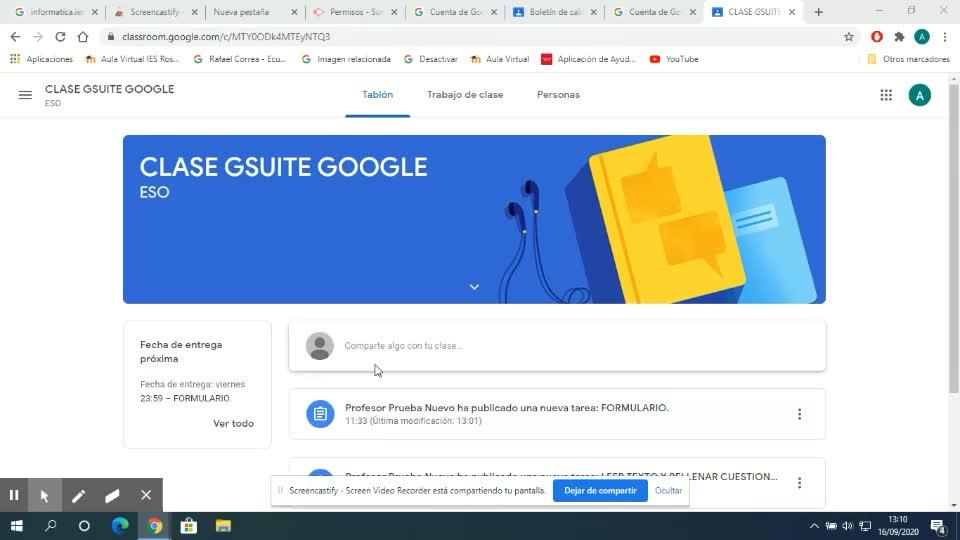Open the options menu for the LEER TEXTO post
The image size is (960, 540).
[x=799, y=483]
